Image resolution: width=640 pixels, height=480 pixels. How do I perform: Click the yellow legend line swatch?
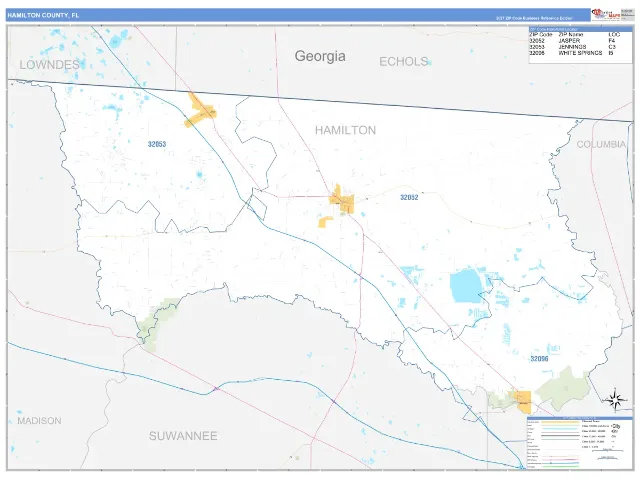[x=560, y=422]
